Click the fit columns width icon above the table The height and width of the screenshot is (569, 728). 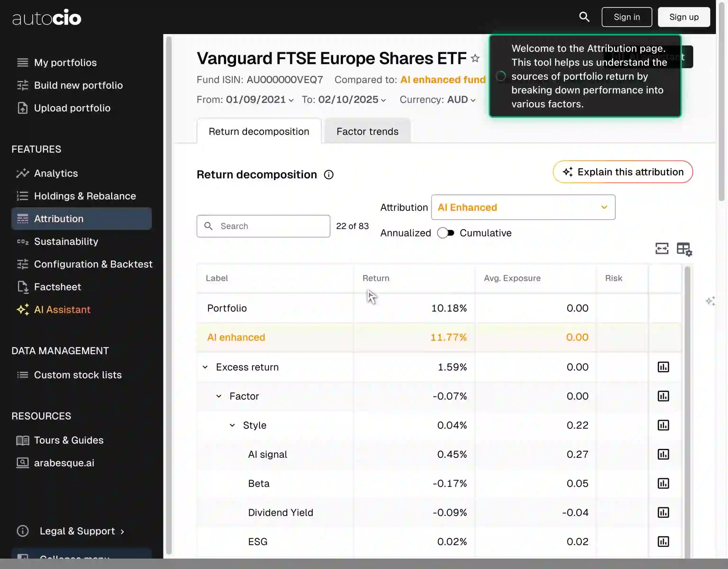(x=662, y=248)
